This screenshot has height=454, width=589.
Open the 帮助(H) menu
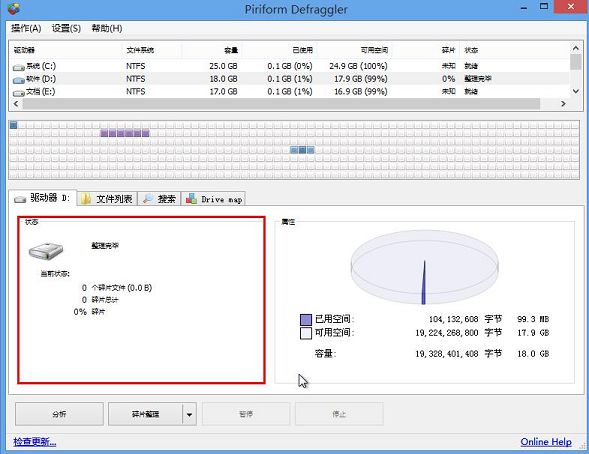pos(107,28)
